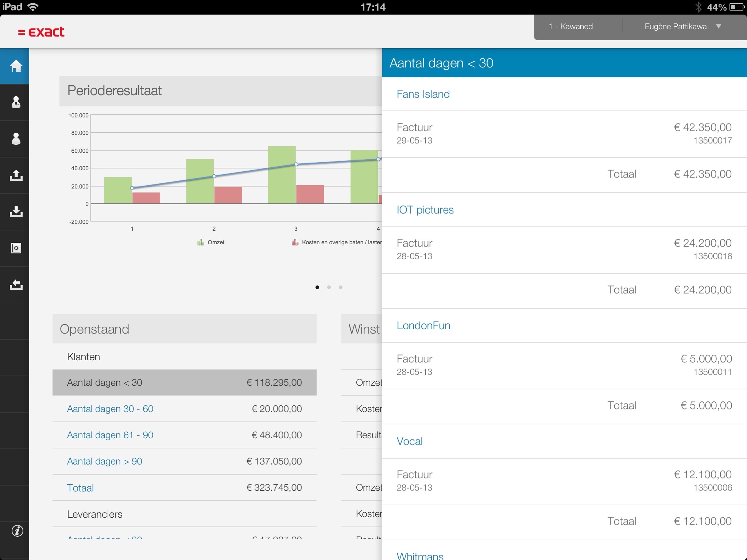The width and height of the screenshot is (747, 560).
Task: Click the Omzet legend icon
Action: point(201,242)
